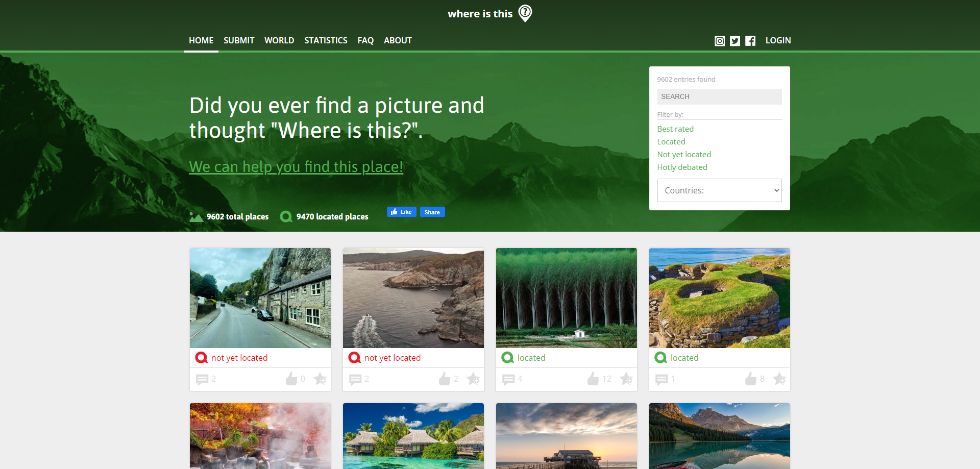Click the LOGIN link

tap(778, 40)
